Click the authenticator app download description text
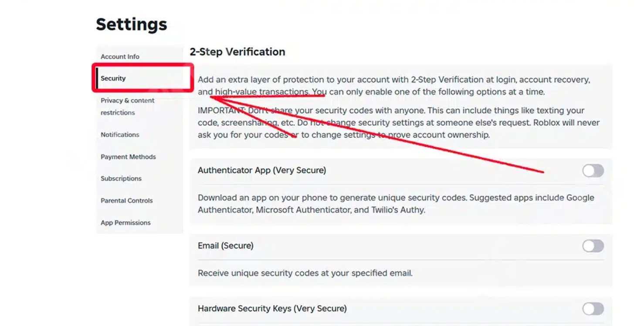This screenshot has width=644, height=326. point(396,203)
